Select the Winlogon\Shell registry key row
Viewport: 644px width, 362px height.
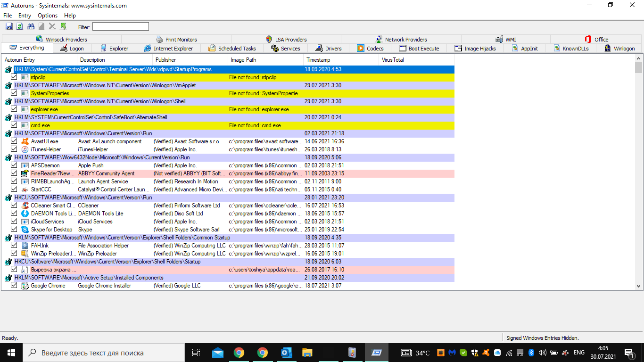pyautogui.click(x=229, y=101)
